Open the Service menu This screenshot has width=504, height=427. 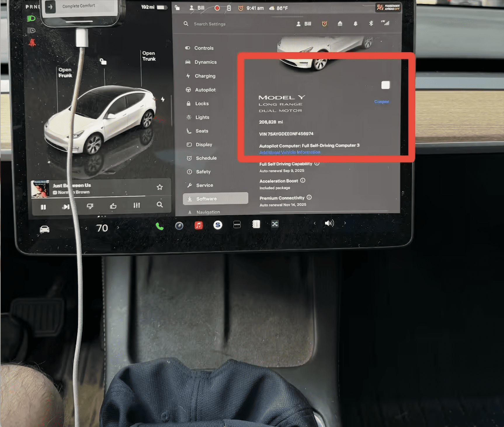tap(200, 185)
